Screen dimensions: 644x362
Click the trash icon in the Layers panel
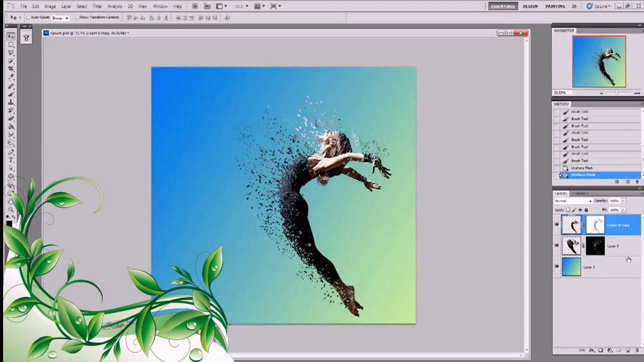click(x=636, y=350)
